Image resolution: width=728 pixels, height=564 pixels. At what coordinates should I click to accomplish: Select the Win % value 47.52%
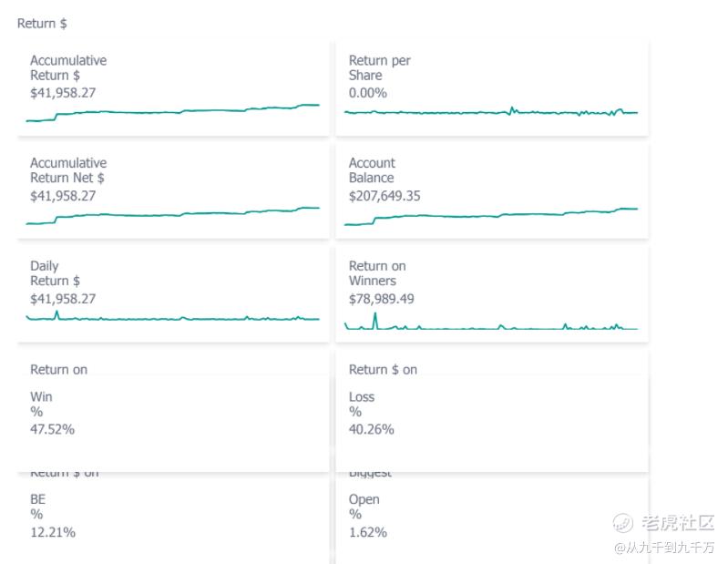click(52, 429)
